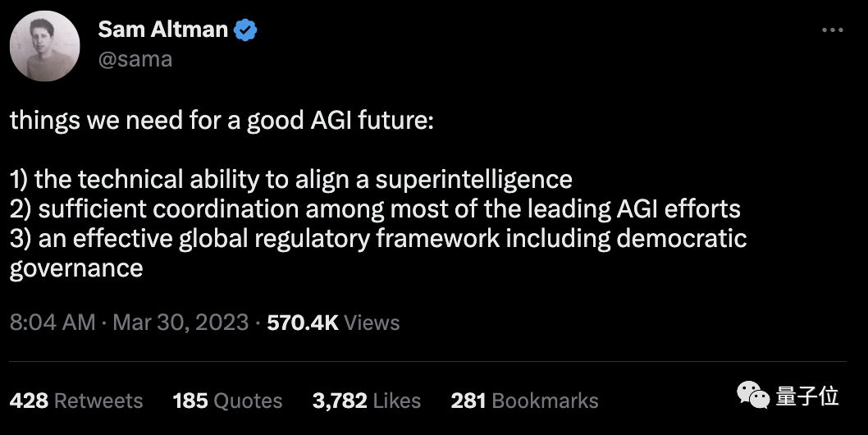Click the blue verified checkmark badge
Screen dimensions: 868x435
245,30
